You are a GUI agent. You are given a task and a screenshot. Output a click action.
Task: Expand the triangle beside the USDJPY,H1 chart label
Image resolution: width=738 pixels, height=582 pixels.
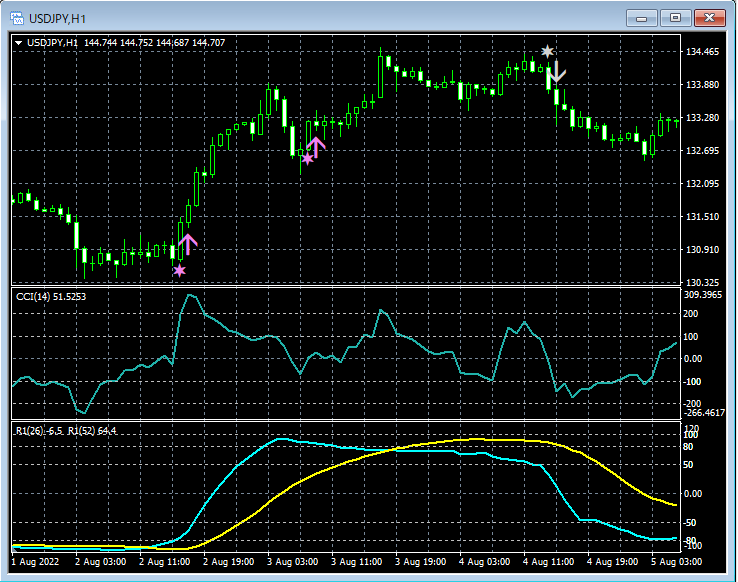[18, 43]
